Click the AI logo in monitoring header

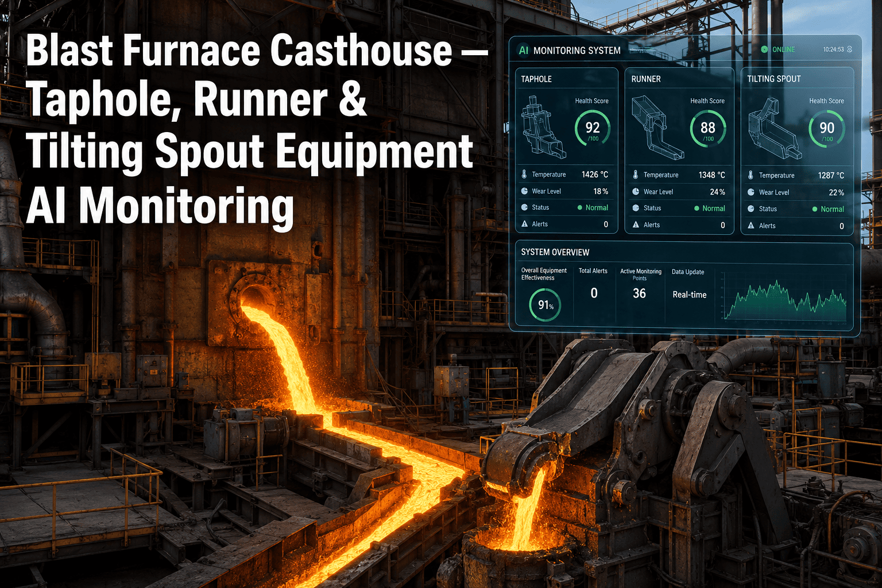coord(524,51)
